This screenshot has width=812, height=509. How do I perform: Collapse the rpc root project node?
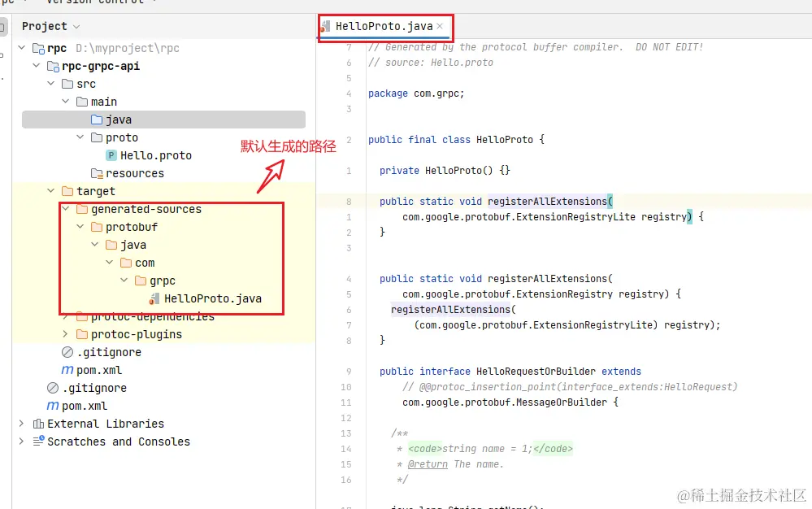pos(22,48)
